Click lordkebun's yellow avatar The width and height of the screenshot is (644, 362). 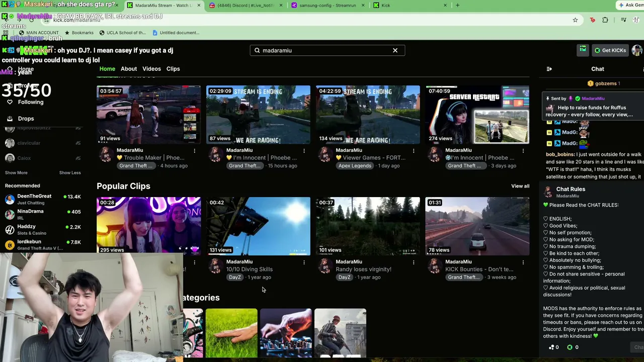pyautogui.click(x=10, y=245)
